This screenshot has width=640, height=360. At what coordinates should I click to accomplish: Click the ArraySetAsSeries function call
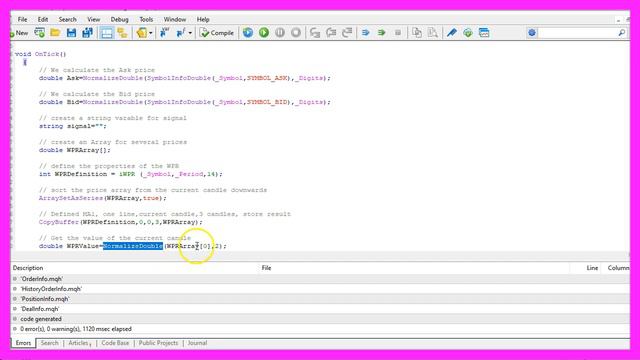[71, 198]
